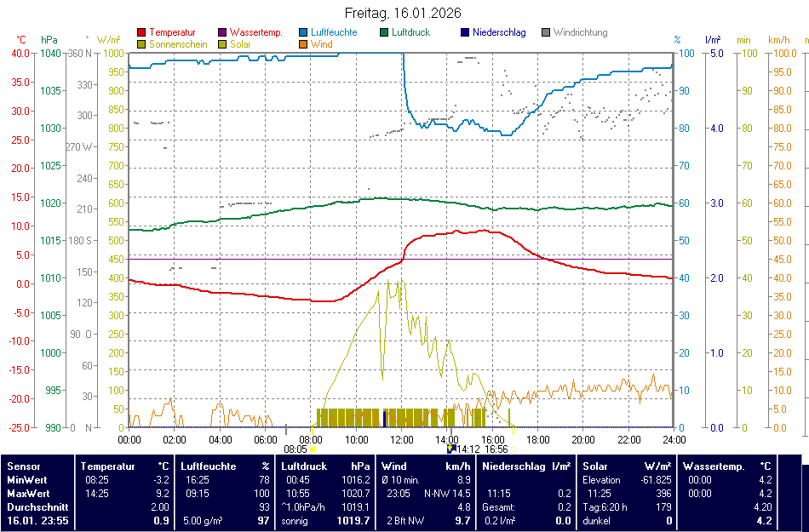
Task: Click the sunset icon beside 16:56
Action: click(x=514, y=449)
